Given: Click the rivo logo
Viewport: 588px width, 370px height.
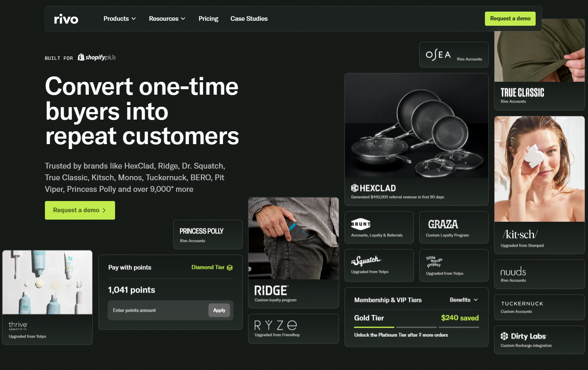Looking at the screenshot, I should (x=66, y=19).
